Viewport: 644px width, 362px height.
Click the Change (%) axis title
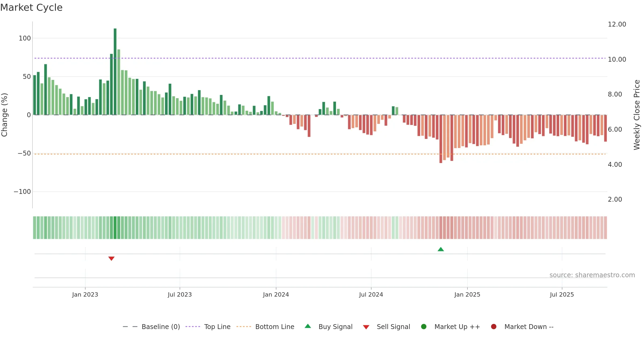[4, 115]
